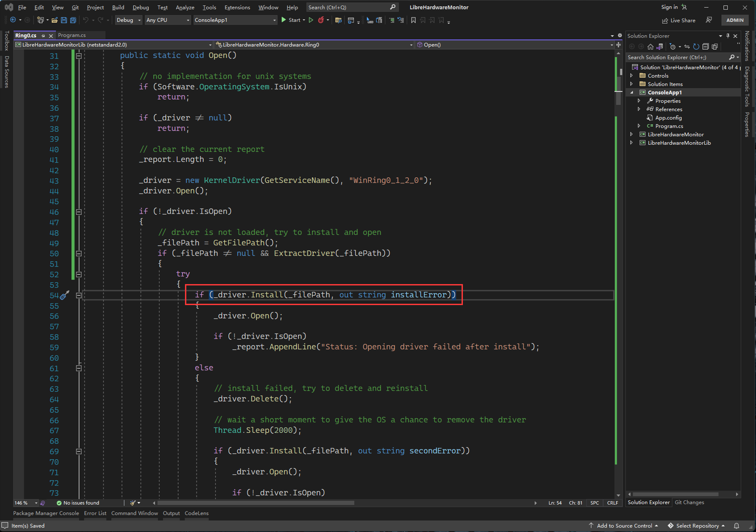756x532 pixels.
Task: Collapse All items in Solution Explorer
Action: [x=706, y=46]
